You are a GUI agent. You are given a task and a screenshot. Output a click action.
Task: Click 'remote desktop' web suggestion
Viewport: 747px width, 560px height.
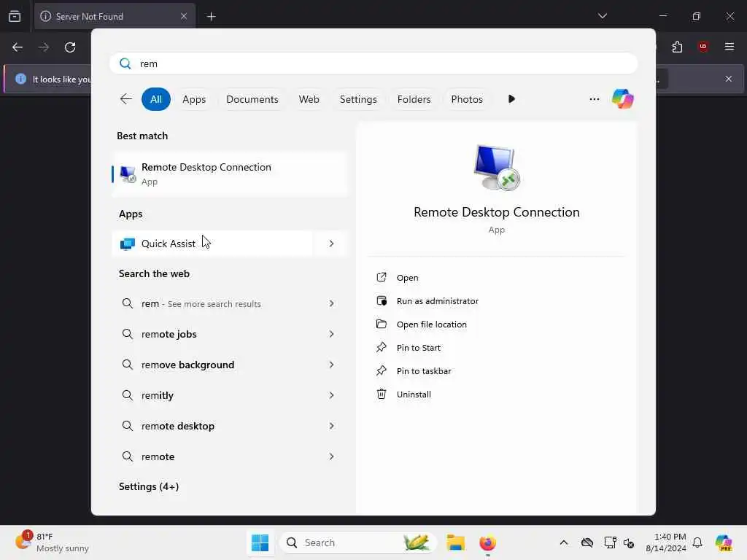(178, 426)
